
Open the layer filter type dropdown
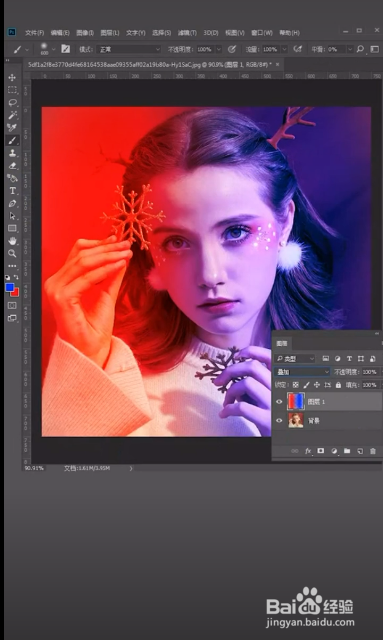(295, 359)
